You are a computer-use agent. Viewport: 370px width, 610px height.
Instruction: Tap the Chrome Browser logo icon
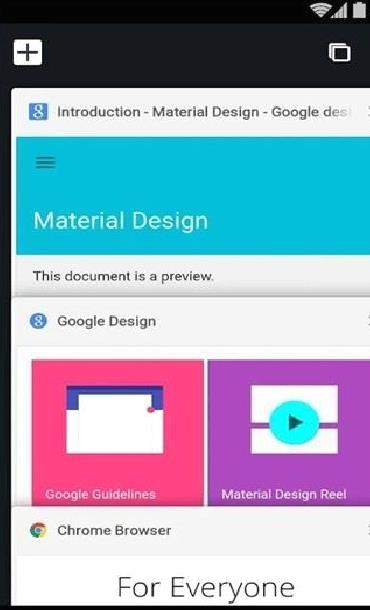pos(38,530)
